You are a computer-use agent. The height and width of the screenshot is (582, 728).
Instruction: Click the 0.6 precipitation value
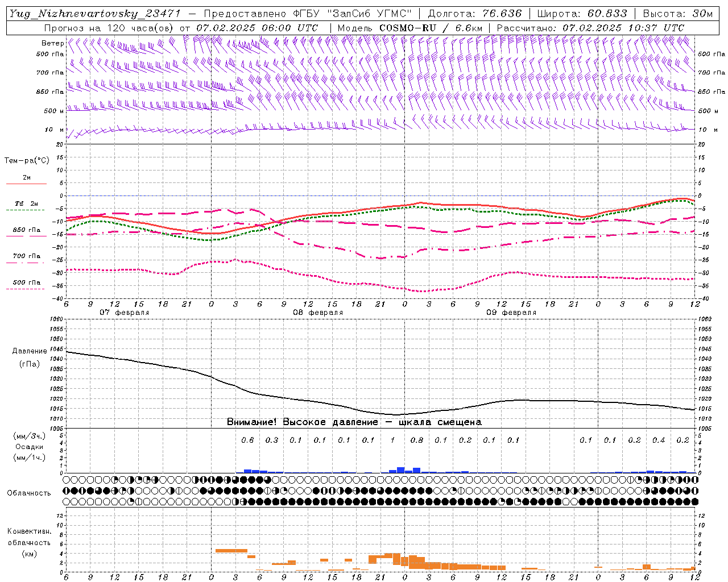pyautogui.click(x=247, y=440)
